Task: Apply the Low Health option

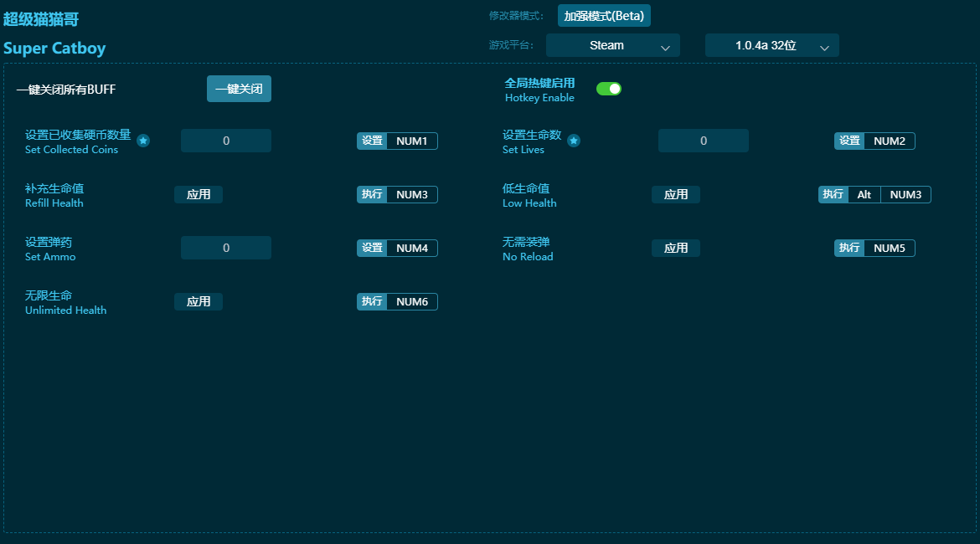Action: [x=675, y=194]
